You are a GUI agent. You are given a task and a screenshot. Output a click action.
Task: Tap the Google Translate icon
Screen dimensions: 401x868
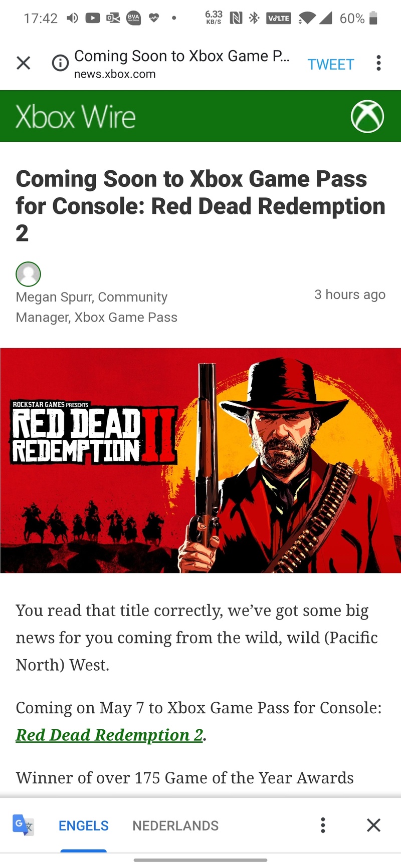tap(23, 825)
